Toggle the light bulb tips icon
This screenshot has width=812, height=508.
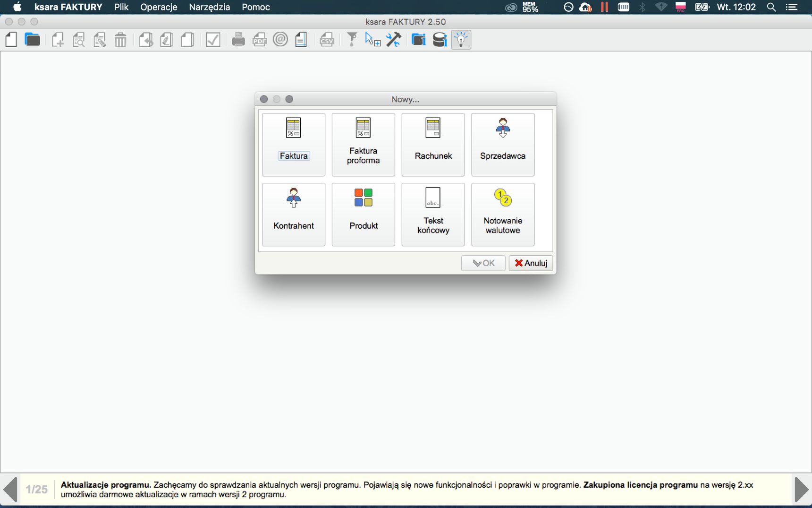coord(461,40)
